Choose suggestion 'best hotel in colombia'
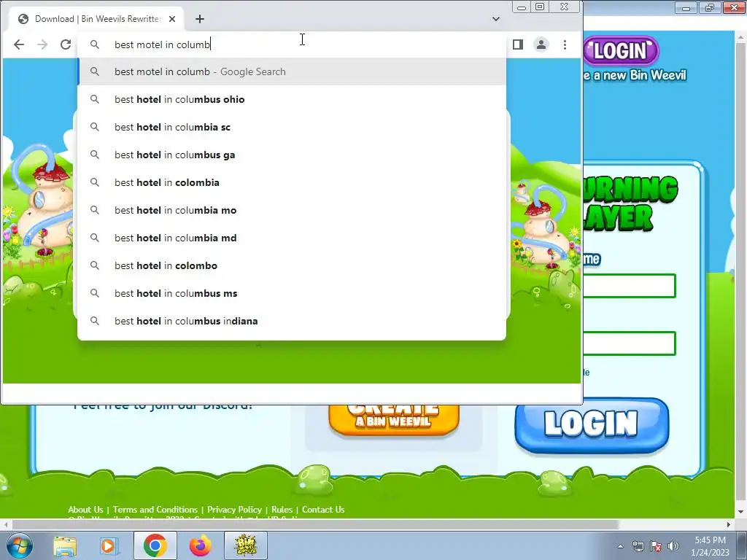Viewport: 747px width, 560px height. pyautogui.click(x=292, y=182)
